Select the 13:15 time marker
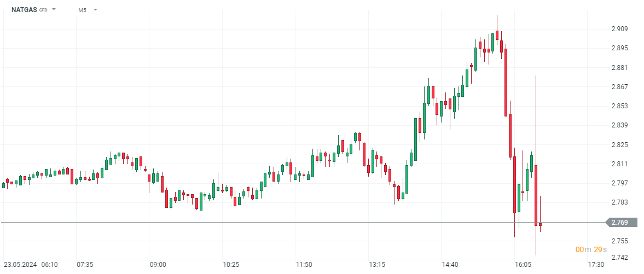Viewport: 644px width, 274px height. tap(377, 265)
